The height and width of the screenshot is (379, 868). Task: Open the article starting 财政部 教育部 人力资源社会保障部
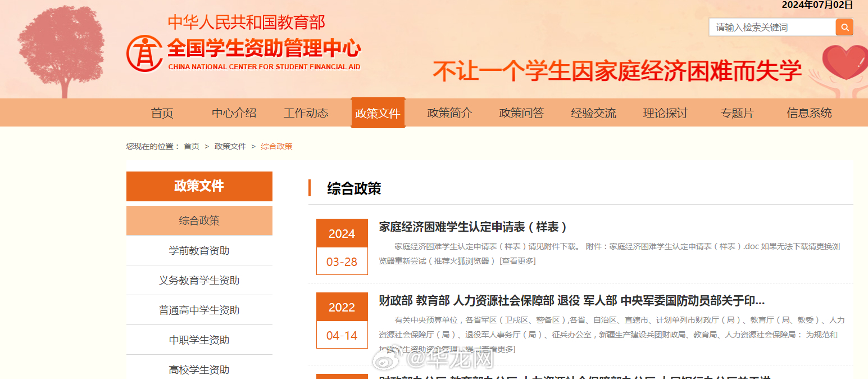coord(572,300)
